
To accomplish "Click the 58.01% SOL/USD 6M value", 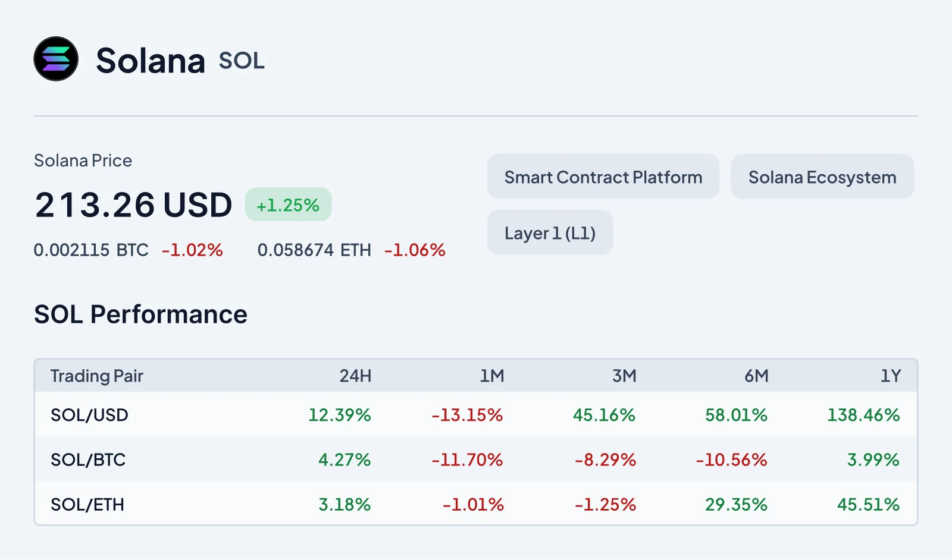I will (x=736, y=415).
